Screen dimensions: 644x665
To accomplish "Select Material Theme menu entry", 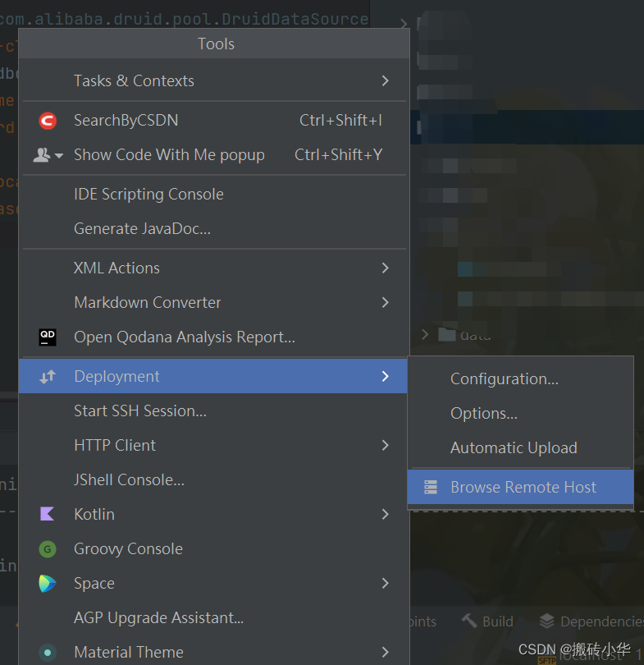I will [x=214, y=652].
